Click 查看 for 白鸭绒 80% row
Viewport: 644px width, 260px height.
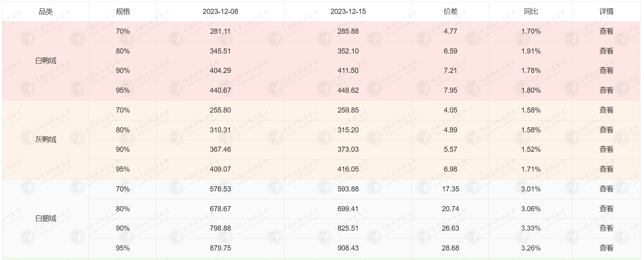click(606, 51)
